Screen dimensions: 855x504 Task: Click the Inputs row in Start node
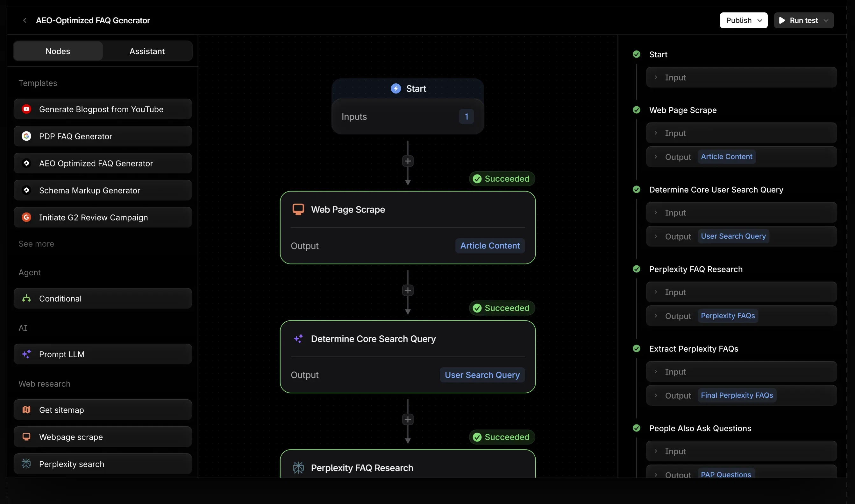(408, 116)
